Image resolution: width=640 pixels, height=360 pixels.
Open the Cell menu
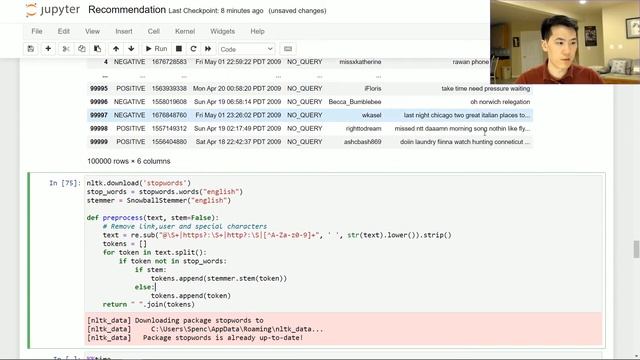153,31
